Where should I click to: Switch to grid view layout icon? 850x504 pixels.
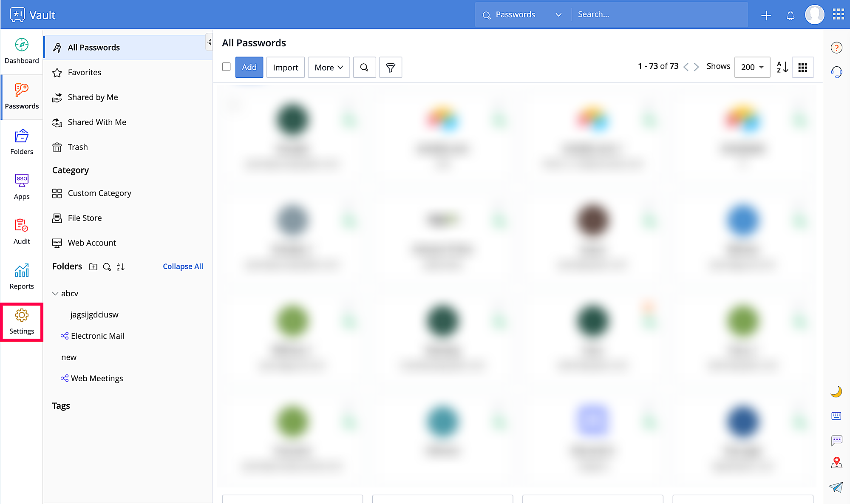pyautogui.click(x=802, y=68)
